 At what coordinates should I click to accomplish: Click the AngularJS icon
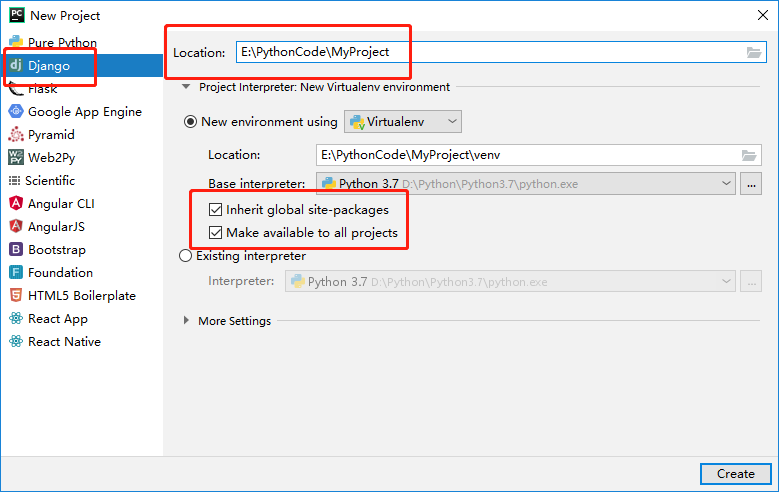pyautogui.click(x=16, y=226)
